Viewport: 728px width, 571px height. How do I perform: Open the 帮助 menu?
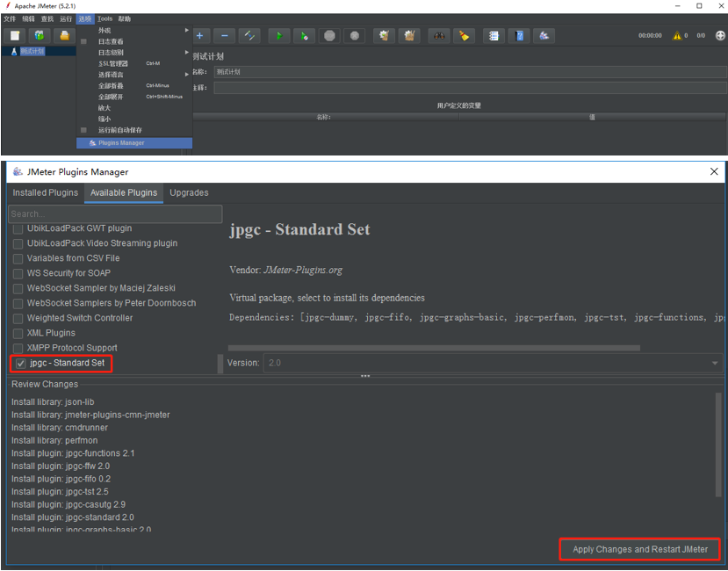tap(125, 18)
